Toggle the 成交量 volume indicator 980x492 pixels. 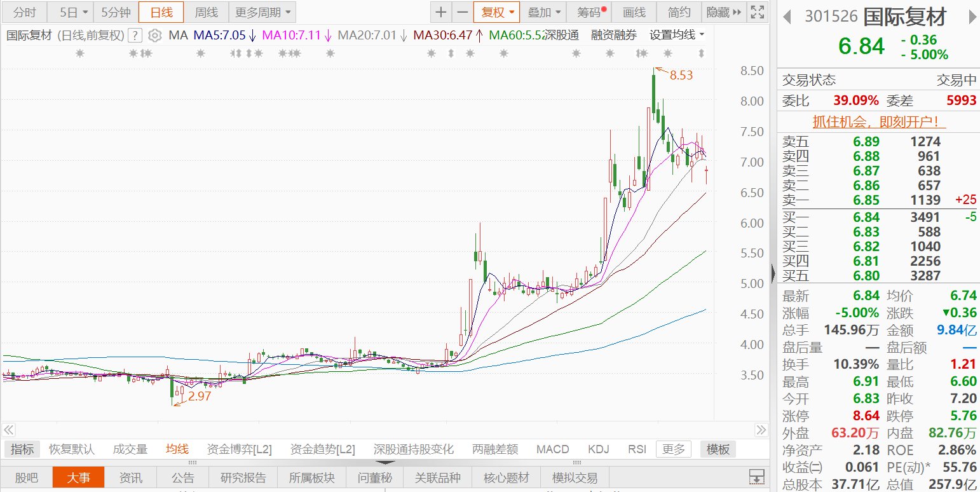(130, 449)
